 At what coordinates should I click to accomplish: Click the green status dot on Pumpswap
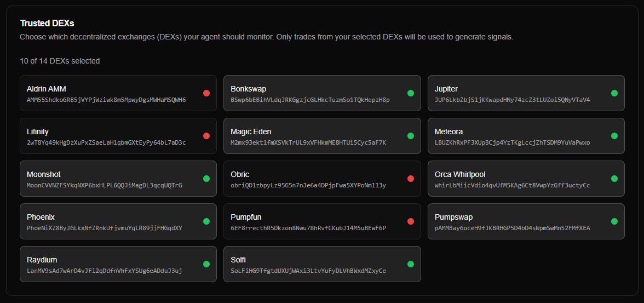(614, 221)
